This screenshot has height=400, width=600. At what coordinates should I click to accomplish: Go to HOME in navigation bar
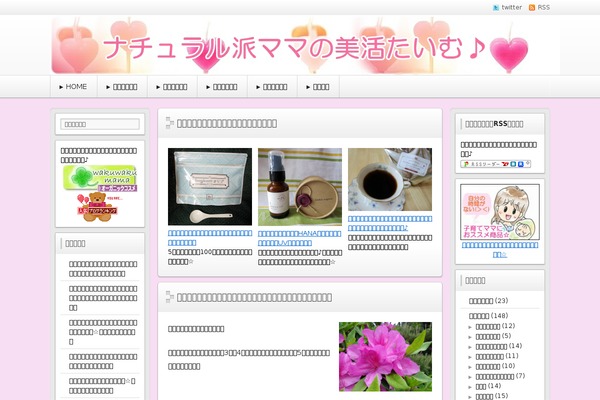coord(73,87)
